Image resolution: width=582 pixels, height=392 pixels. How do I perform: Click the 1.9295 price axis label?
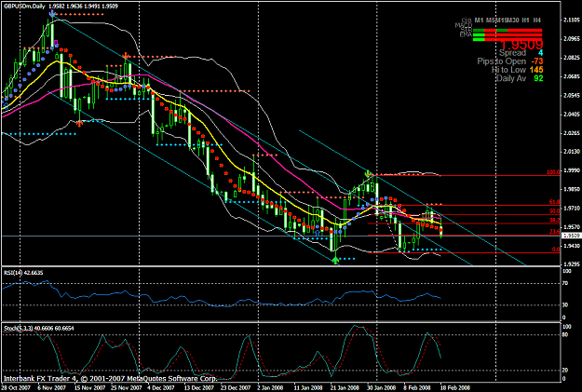pyautogui.click(x=571, y=264)
